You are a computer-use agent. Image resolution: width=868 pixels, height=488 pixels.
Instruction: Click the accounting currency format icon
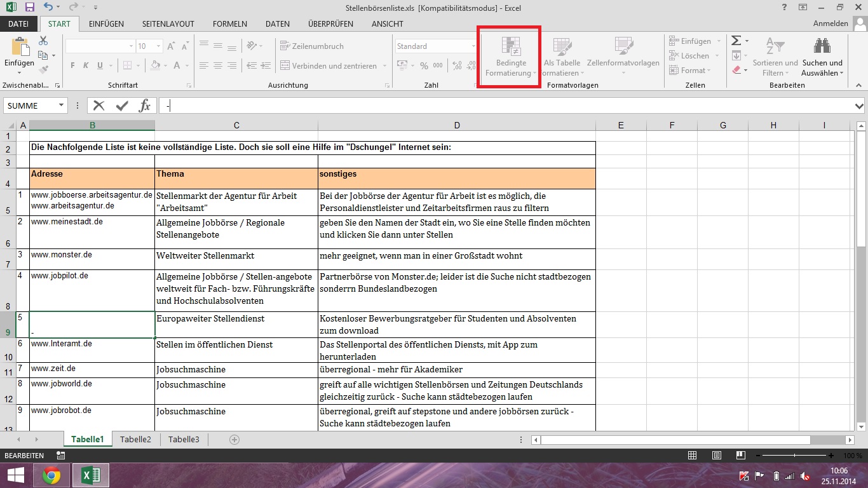tap(401, 65)
